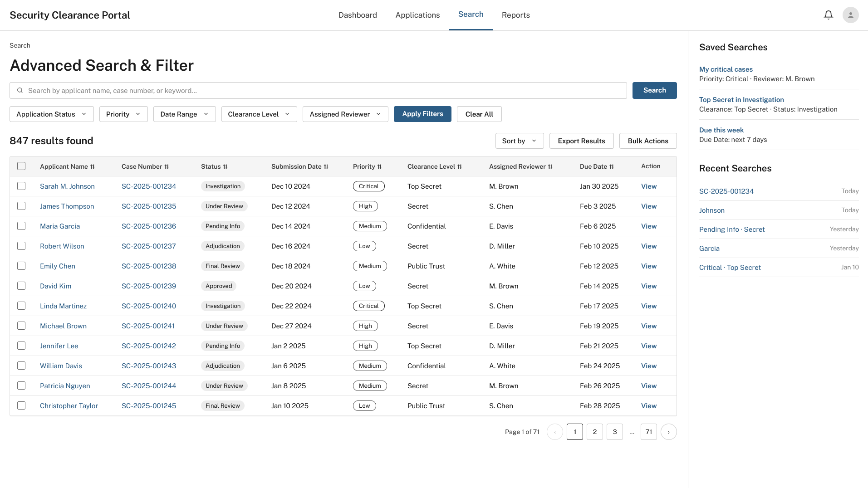Check the box for Emily Chen

(x=21, y=266)
